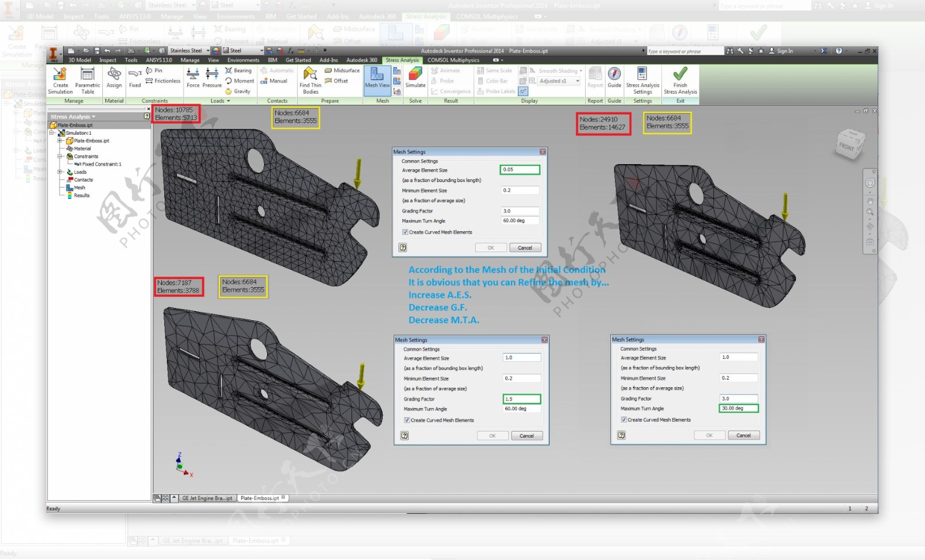Select the Fixed constraint tool
Viewport: 925px width, 560px height.
tap(135, 78)
